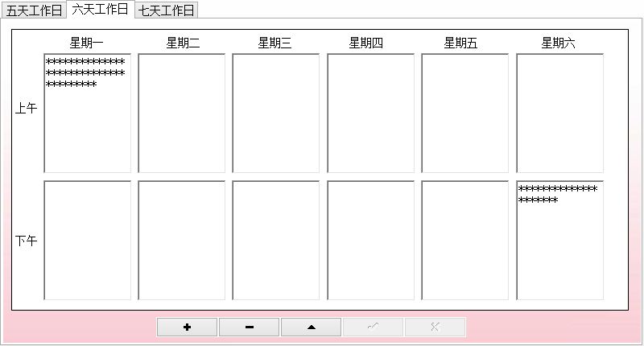
Task: Click the 星期五 下午 text box
Action: [x=465, y=241]
